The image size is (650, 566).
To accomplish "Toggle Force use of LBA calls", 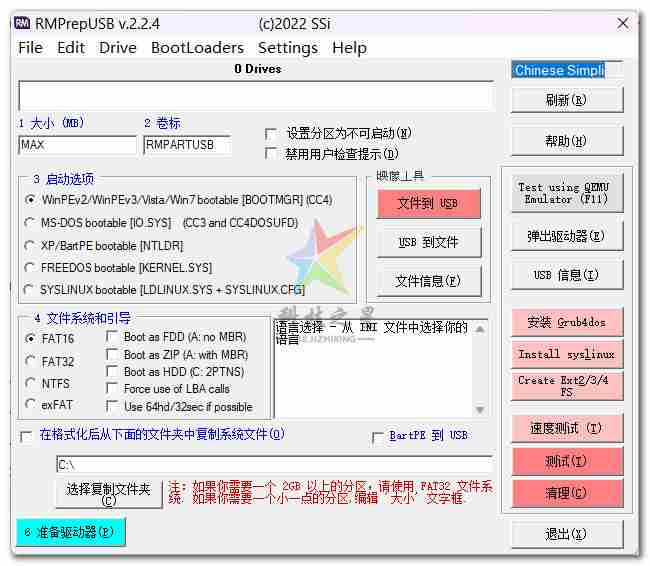I will tap(113, 389).
